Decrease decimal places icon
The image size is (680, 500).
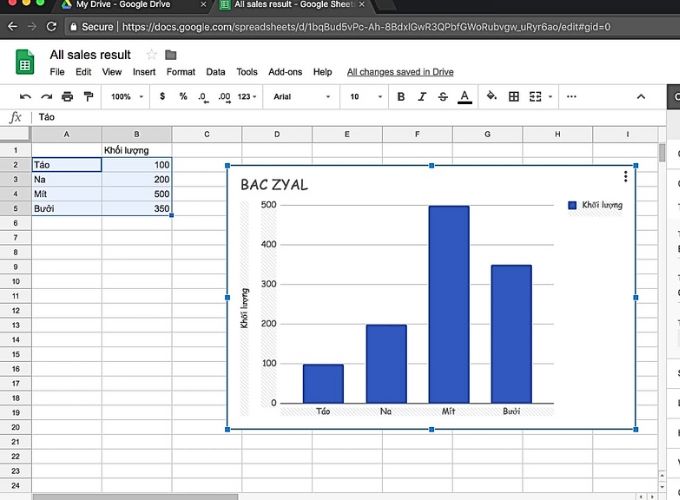point(203,97)
